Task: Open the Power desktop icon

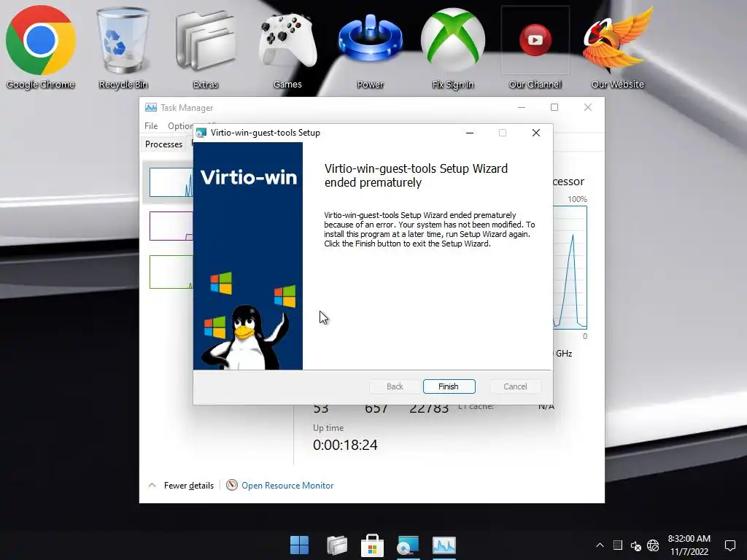Action: [x=370, y=47]
